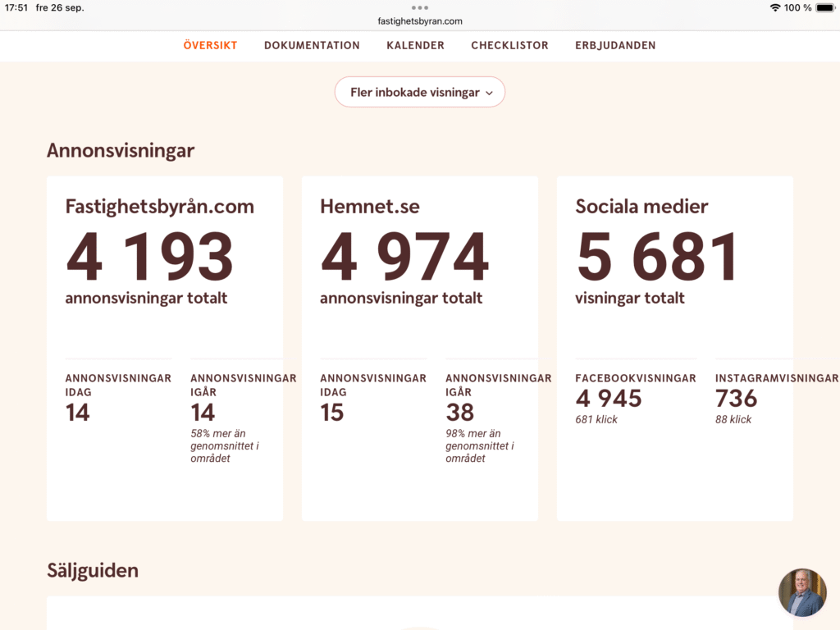Image resolution: width=840 pixels, height=630 pixels.
Task: Tap the Facebookvisningar count 4 945
Action: 608,399
